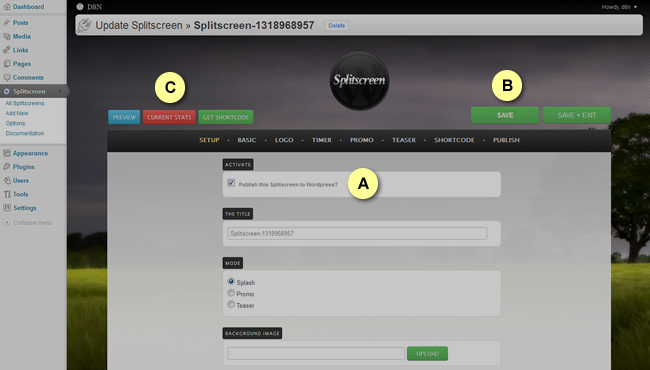Click the Pages icon in sidebar
This screenshot has height=370, width=650.
click(x=7, y=64)
